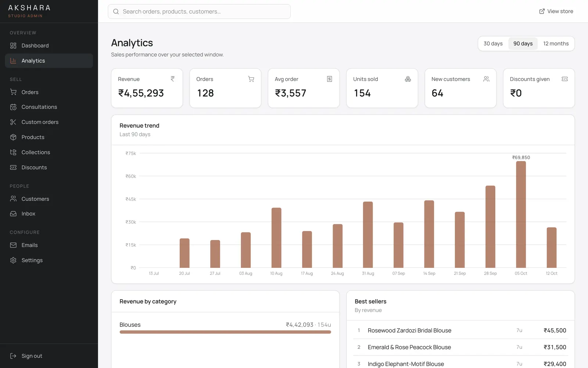Open the Emails configuration page
Screen dimensions: 588x368
click(x=49, y=245)
